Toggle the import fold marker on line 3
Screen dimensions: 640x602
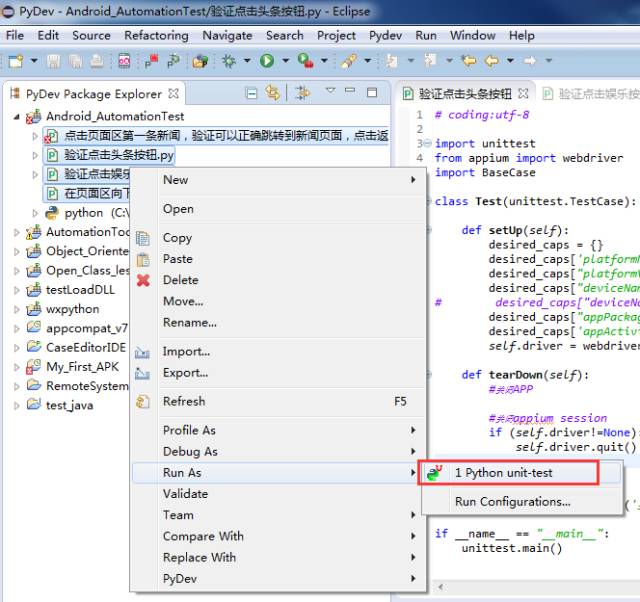[427, 144]
